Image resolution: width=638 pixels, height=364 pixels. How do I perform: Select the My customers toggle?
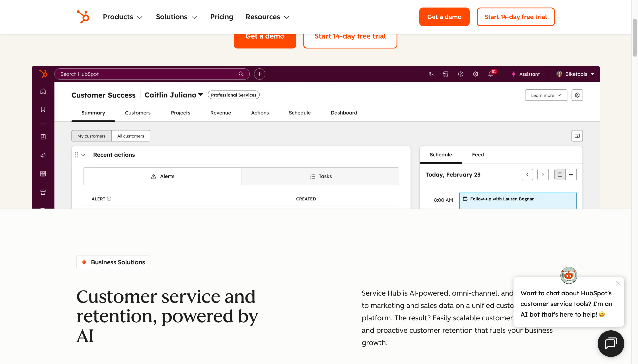tap(91, 136)
